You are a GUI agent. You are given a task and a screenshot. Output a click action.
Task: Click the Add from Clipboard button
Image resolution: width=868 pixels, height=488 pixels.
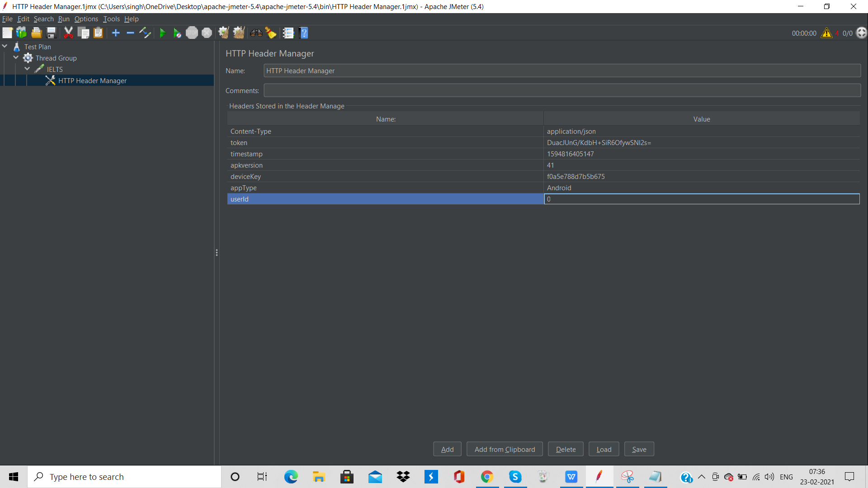(x=505, y=449)
